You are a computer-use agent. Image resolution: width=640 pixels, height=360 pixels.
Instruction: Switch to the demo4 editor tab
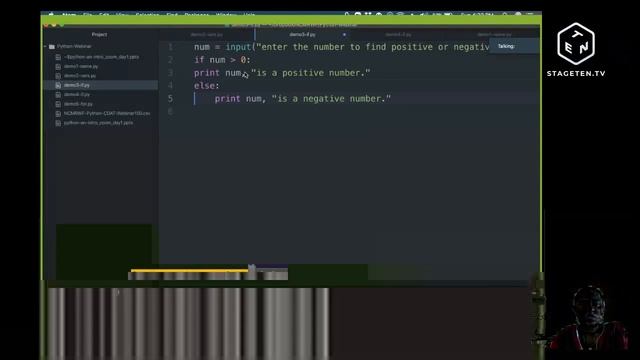pyautogui.click(x=398, y=35)
